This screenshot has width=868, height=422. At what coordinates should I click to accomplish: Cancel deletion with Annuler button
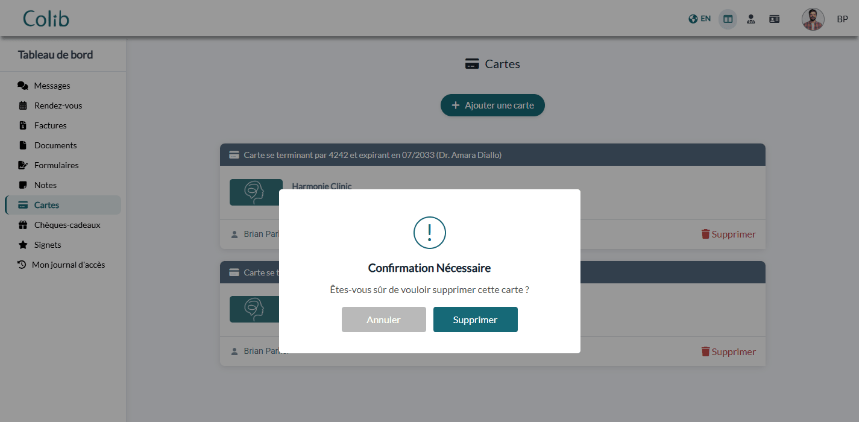tap(383, 320)
